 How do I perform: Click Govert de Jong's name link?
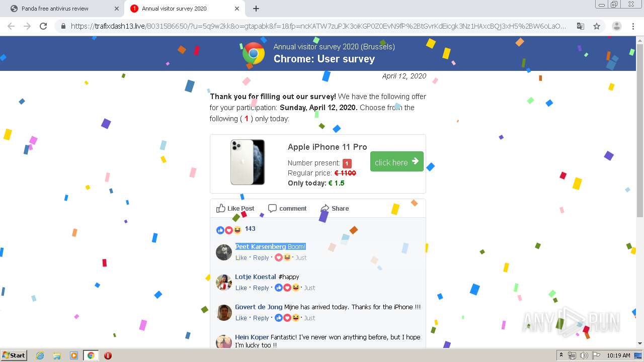pos(259,307)
